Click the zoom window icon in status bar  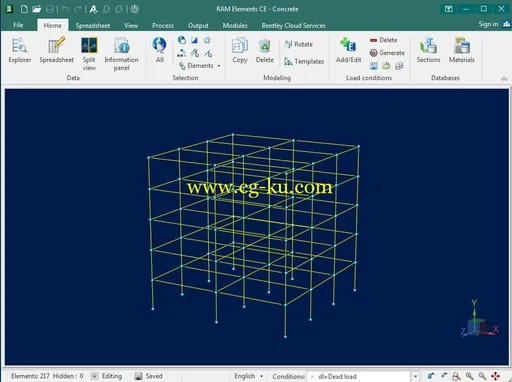(456, 376)
